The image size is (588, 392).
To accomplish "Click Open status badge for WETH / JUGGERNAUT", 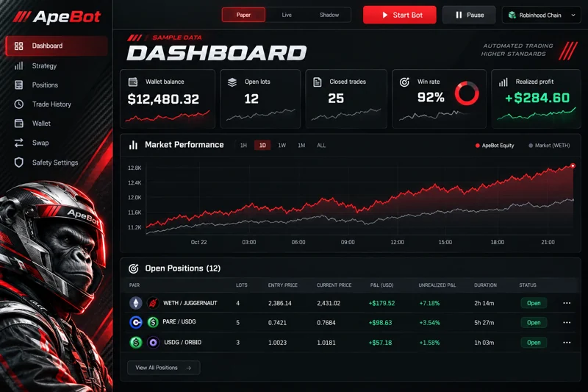I will (534, 303).
